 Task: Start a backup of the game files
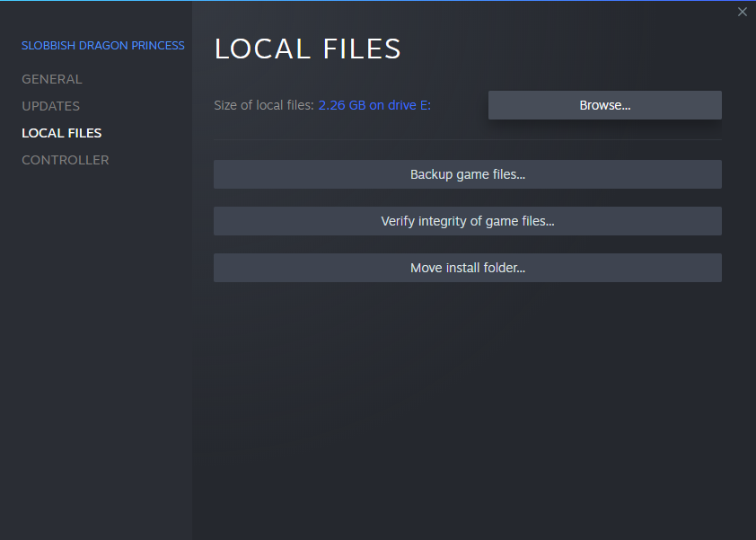tap(467, 174)
